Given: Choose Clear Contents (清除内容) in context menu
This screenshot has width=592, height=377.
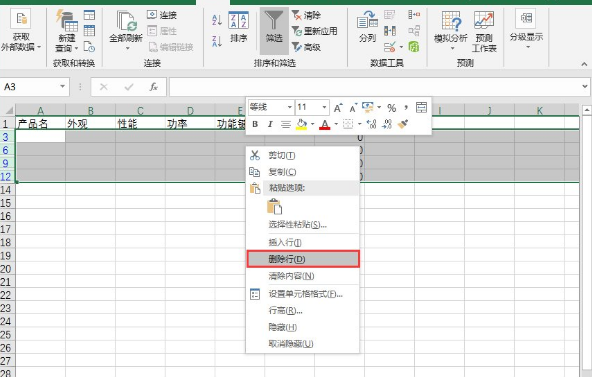Looking at the screenshot, I should point(303,276).
